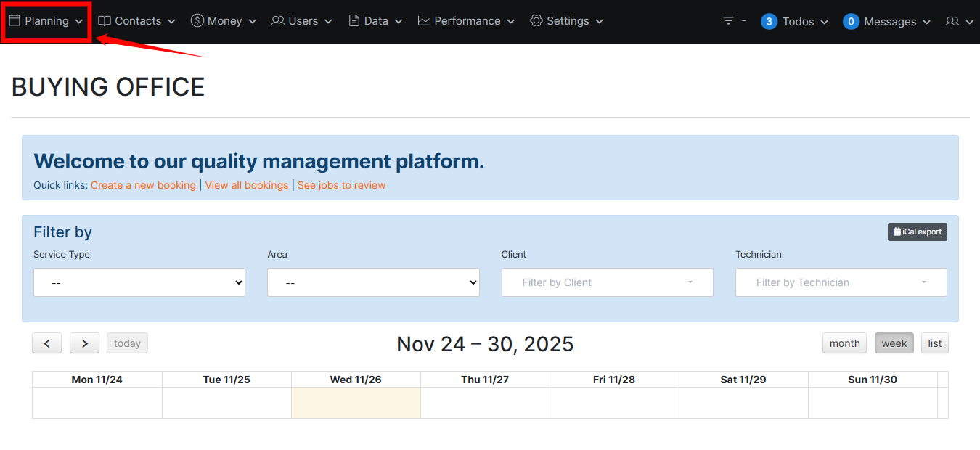Switch calendar to week view
The height and width of the screenshot is (450, 980).
tap(894, 343)
